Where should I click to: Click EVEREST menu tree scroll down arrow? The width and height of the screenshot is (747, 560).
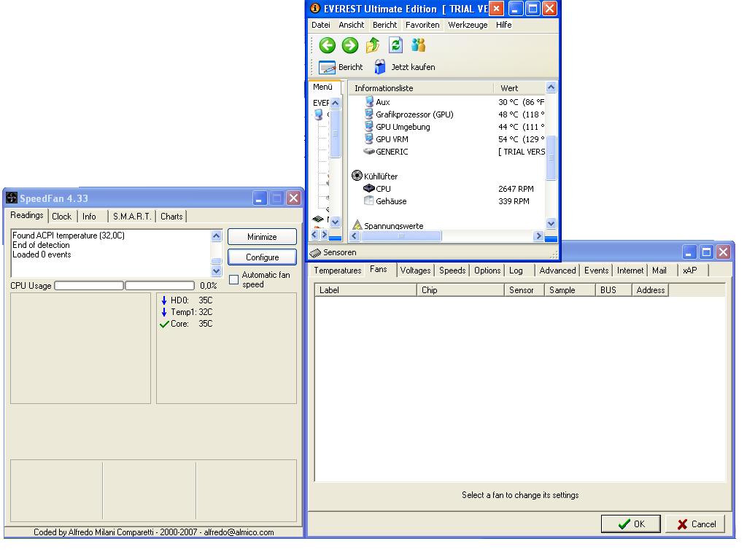coord(336,222)
